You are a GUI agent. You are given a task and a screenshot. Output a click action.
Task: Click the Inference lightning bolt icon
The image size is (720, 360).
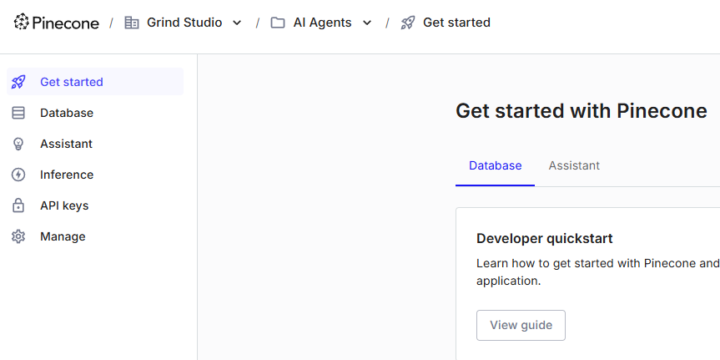pyautogui.click(x=18, y=174)
